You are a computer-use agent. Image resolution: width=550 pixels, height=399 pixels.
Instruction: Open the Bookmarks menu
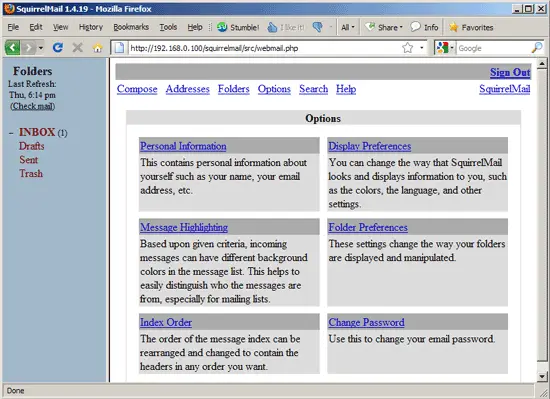(131, 27)
